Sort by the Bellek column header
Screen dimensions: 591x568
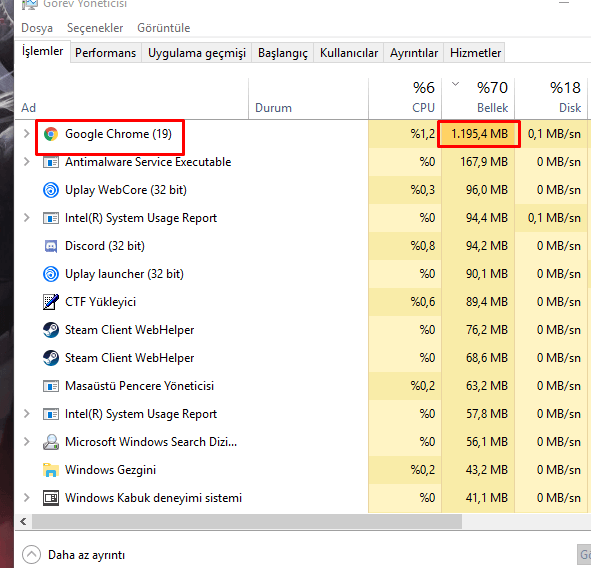(x=478, y=99)
